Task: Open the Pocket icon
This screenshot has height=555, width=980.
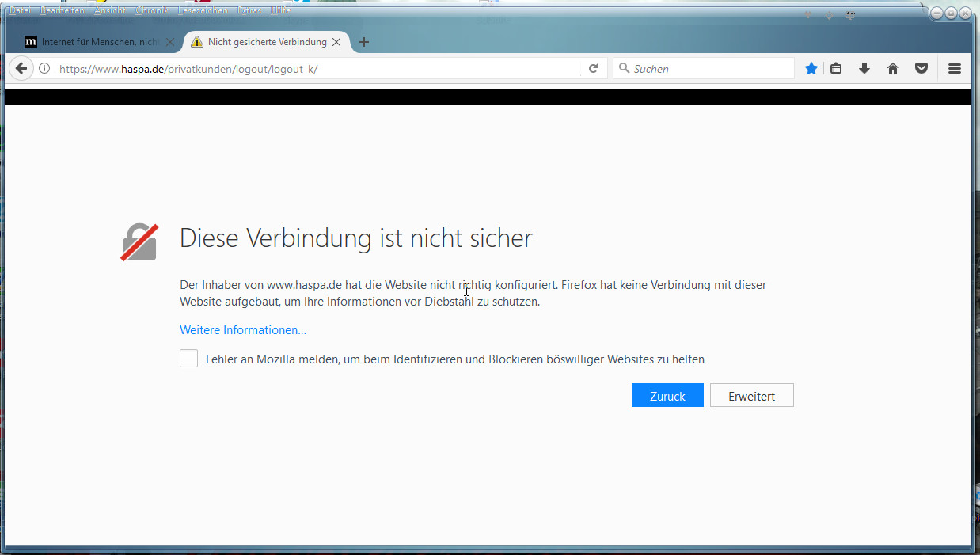Action: point(921,69)
